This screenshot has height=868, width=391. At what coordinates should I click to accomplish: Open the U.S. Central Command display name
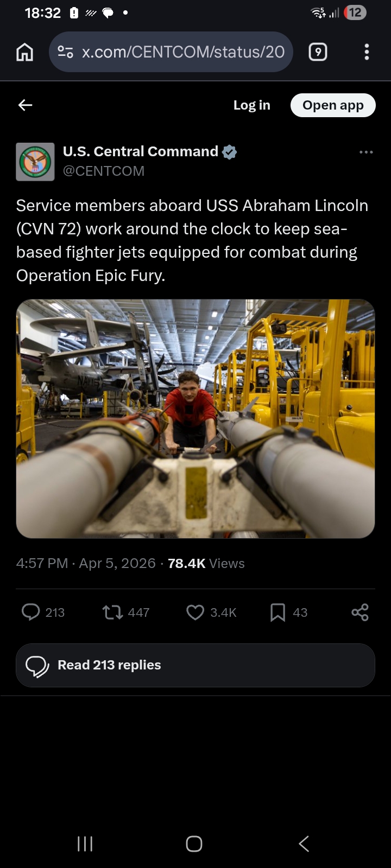point(140,151)
